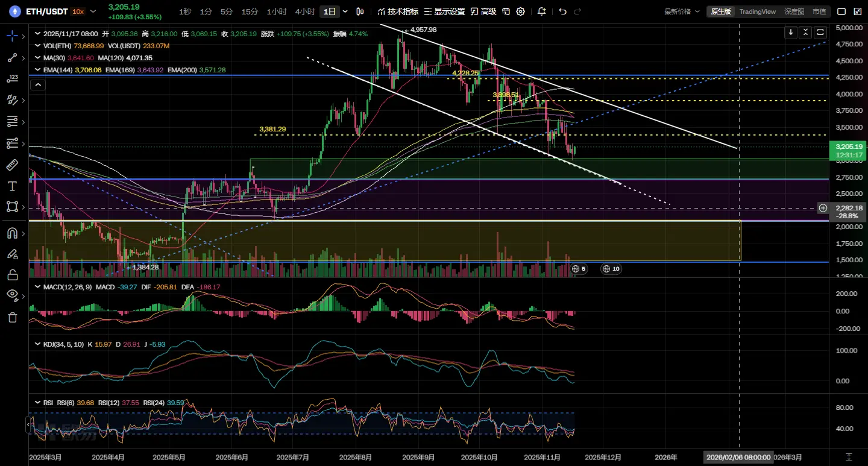Click the chart reset/loop button
Screen dimensions: 868x466
[x=820, y=32]
